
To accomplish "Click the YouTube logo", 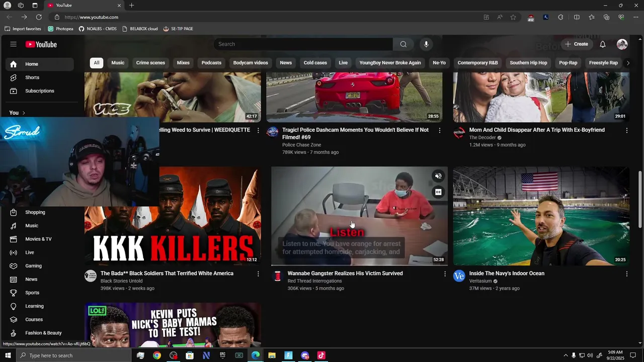I will click(41, 44).
